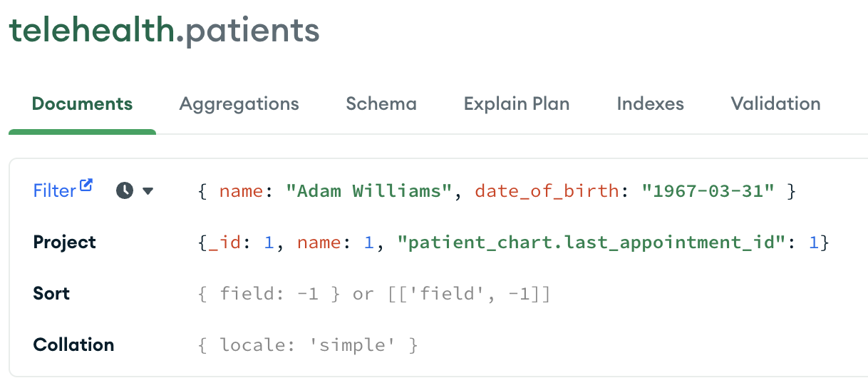Screen dimensions: 868x388
Task: Click "Adam Williams" in the Filter query
Action: click(370, 191)
